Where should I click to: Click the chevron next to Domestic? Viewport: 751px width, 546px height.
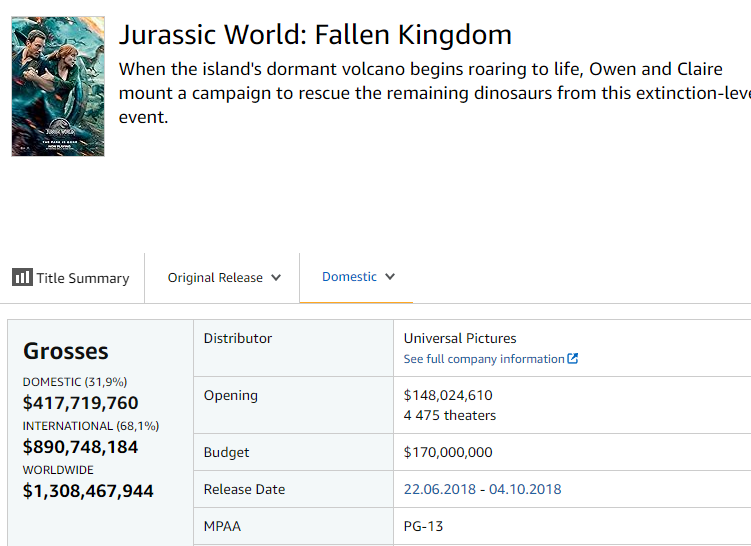point(390,277)
